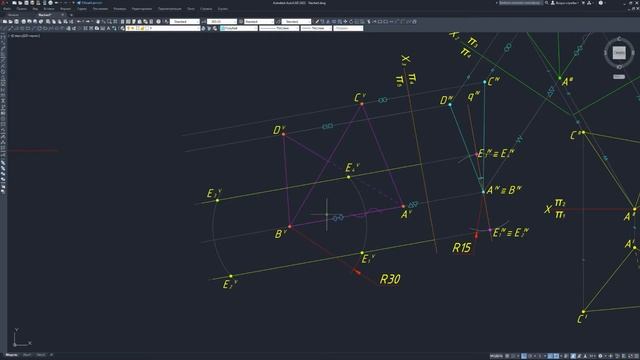Open workspace switching gear in status bar
This screenshot has width=640, height=360.
pyautogui.click(x=601, y=356)
